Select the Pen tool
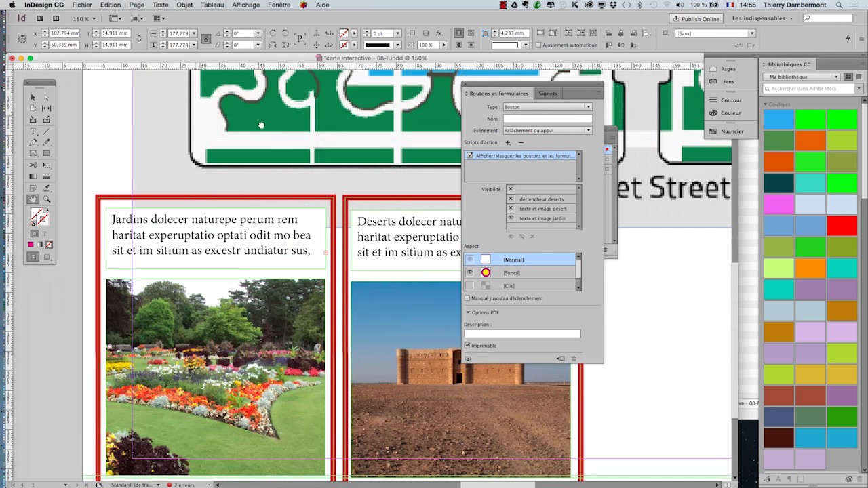The height and width of the screenshot is (488, 868). [x=33, y=142]
